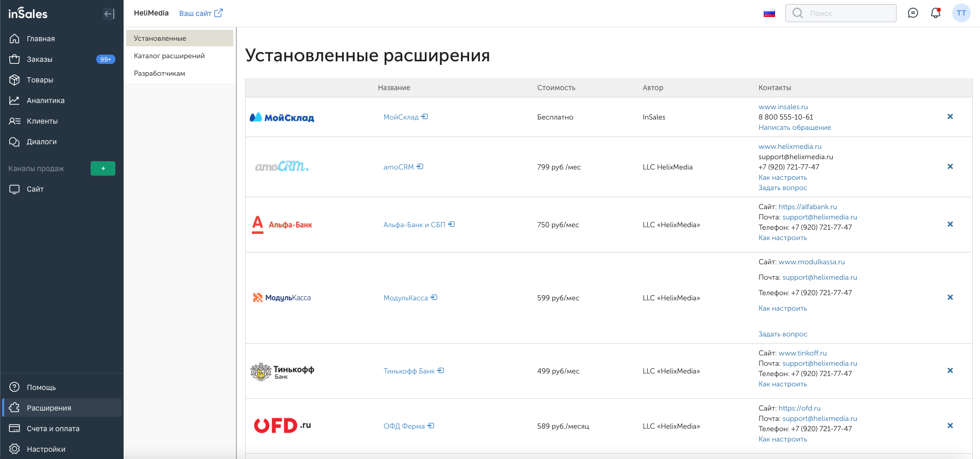980x459 pixels.
Task: Open the Клиенты person icon
Action: (14, 121)
